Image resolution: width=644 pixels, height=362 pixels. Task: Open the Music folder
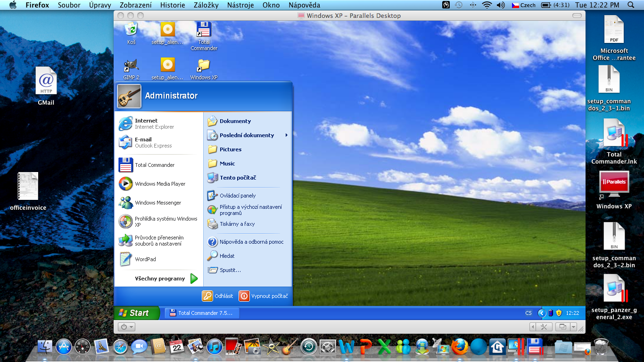coord(248,164)
